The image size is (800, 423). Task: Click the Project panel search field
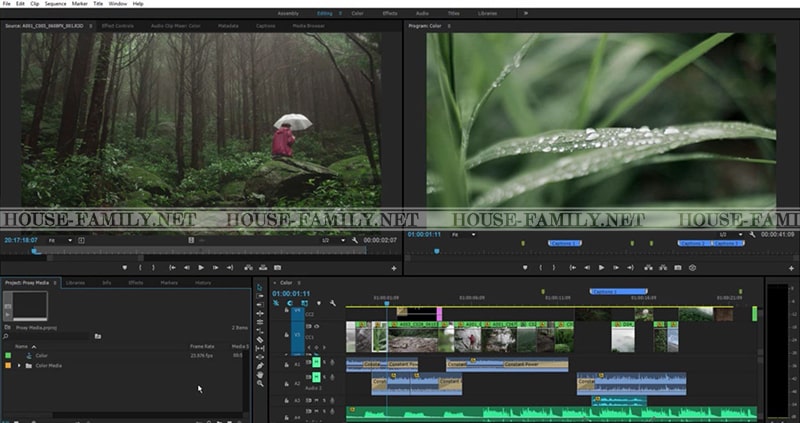50,336
